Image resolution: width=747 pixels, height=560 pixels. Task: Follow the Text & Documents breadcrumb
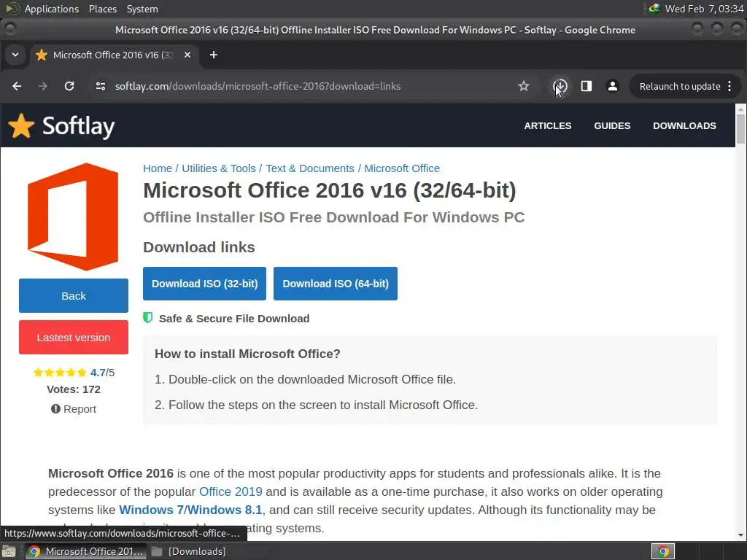tap(310, 168)
